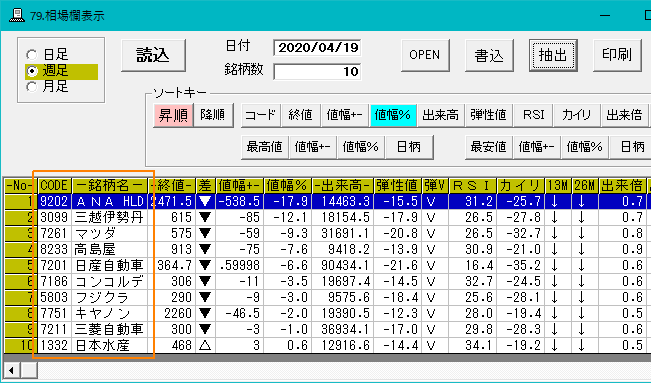Edit the 日付 date field
The height and width of the screenshot is (383, 651).
click(x=317, y=48)
